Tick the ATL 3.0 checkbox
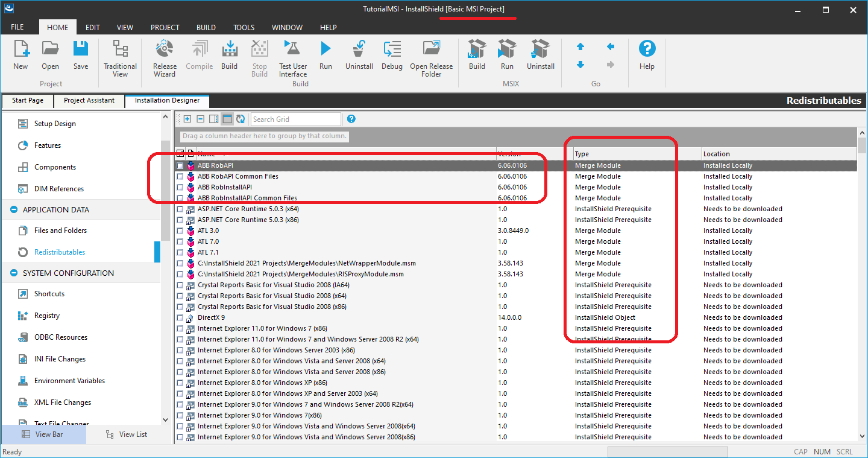The height and width of the screenshot is (458, 868). pyautogui.click(x=180, y=231)
